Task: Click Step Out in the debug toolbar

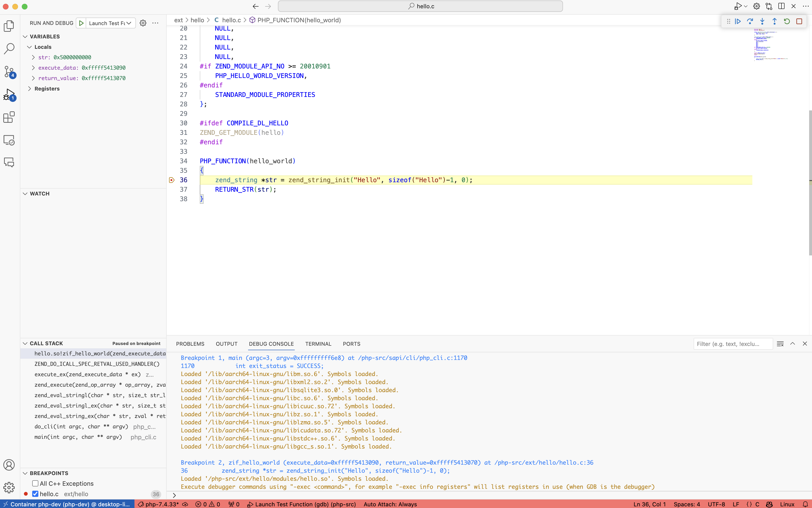Action: click(x=774, y=21)
